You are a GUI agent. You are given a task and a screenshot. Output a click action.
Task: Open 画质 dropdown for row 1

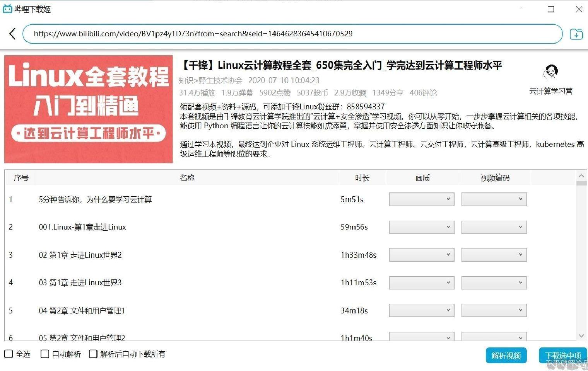[x=422, y=199]
